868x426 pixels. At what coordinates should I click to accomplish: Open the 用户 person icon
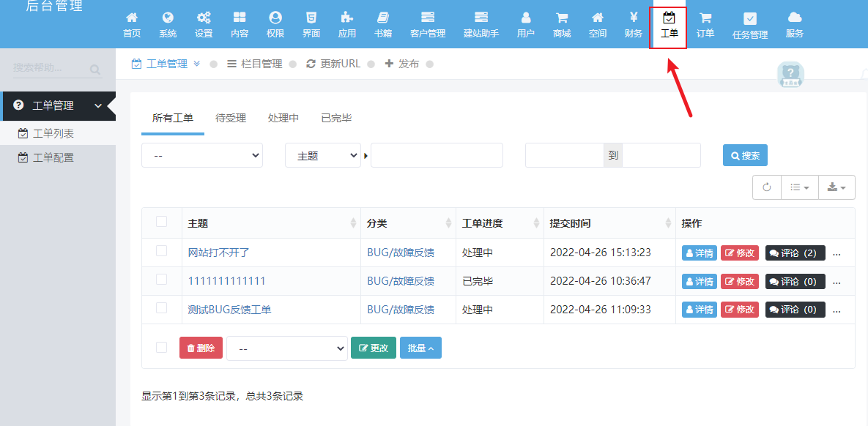click(x=526, y=18)
